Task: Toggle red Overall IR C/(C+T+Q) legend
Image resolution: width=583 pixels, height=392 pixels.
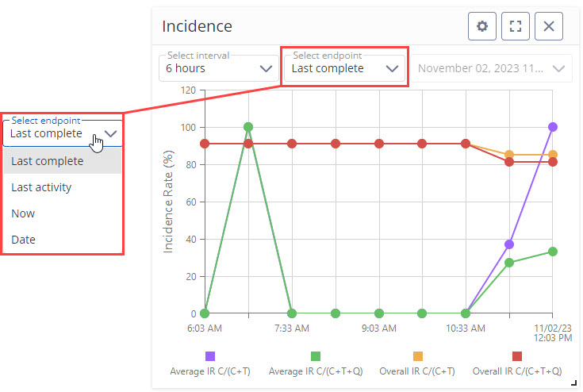Action: tap(517, 355)
